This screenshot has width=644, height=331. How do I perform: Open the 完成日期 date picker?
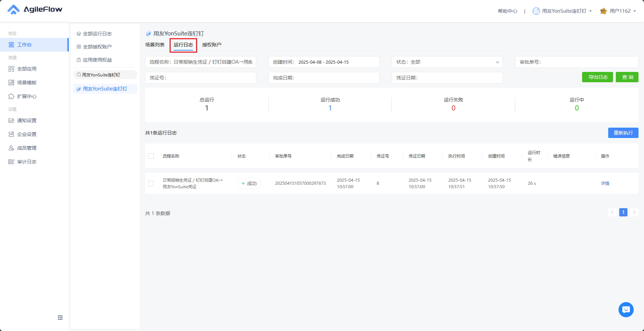(324, 78)
